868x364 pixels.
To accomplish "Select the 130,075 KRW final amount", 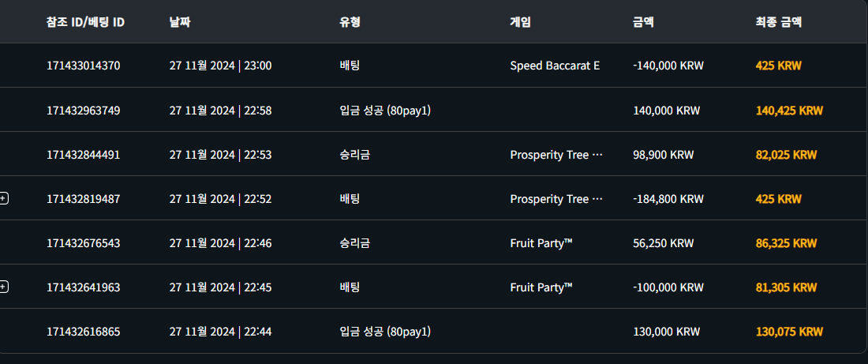I will 789,332.
